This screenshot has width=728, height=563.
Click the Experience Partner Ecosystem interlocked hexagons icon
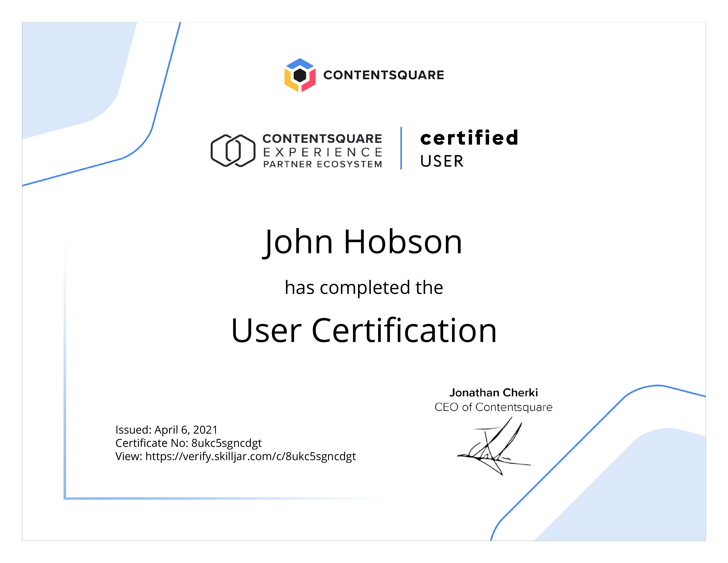(233, 151)
